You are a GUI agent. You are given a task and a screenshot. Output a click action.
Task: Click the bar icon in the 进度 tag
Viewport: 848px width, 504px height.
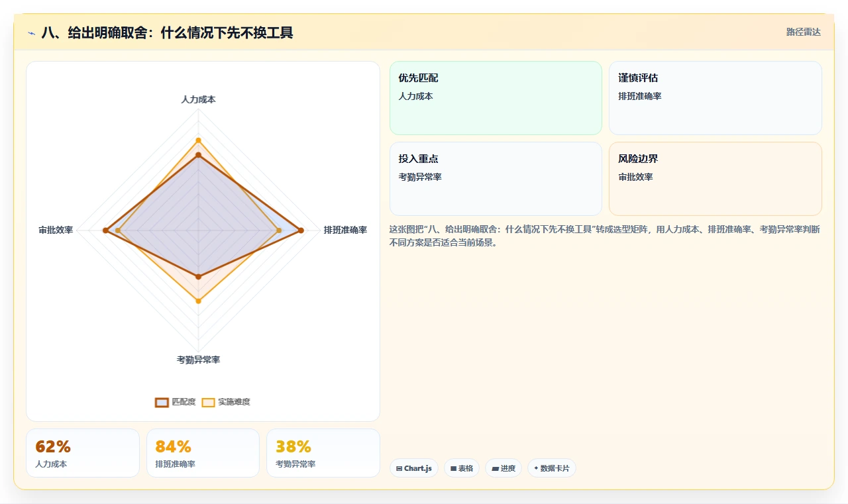point(495,468)
